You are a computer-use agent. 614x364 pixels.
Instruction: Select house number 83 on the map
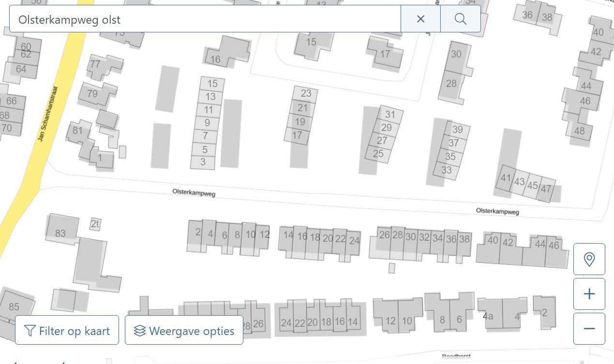click(60, 233)
